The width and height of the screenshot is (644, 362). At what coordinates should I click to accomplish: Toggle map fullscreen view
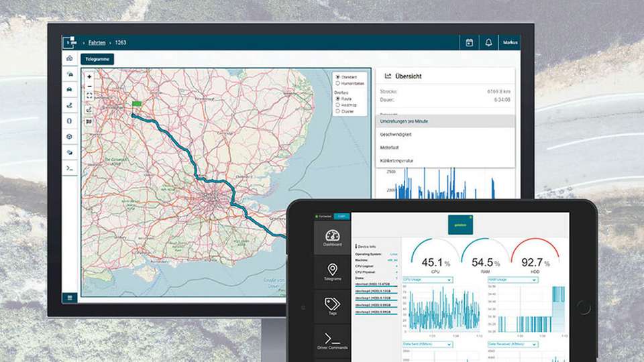click(89, 96)
